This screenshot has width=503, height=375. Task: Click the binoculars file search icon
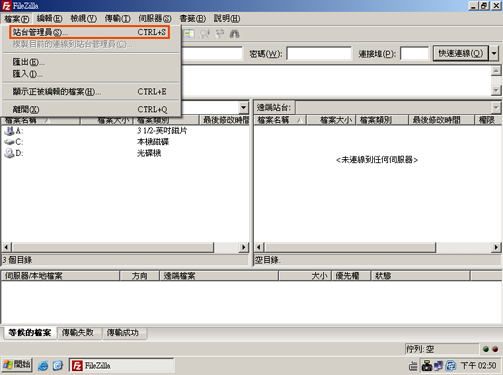click(x=234, y=34)
